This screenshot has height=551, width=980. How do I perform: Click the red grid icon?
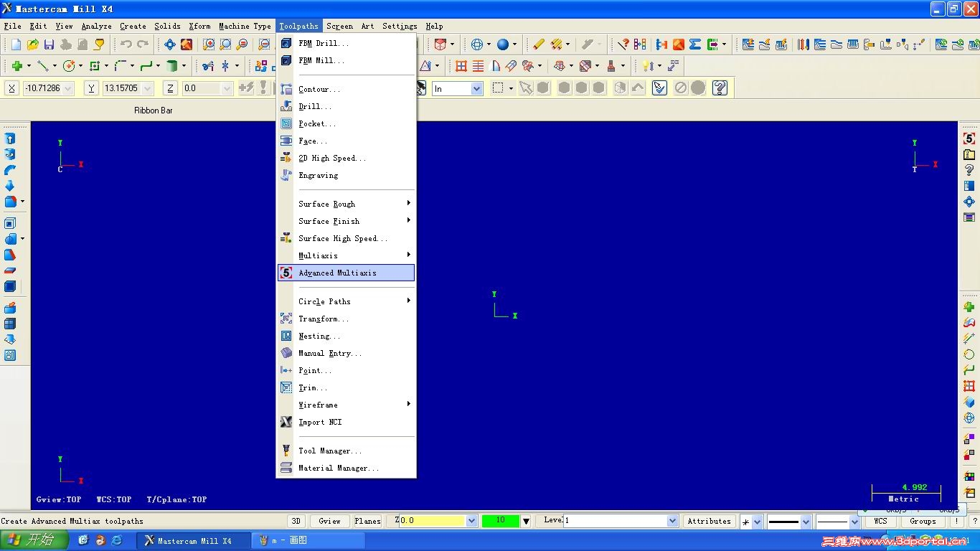[x=461, y=66]
